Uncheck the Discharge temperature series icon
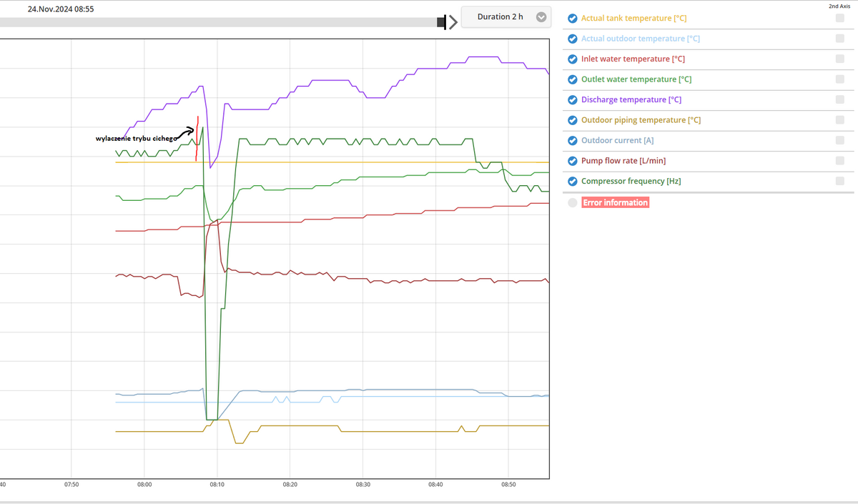 tap(572, 100)
